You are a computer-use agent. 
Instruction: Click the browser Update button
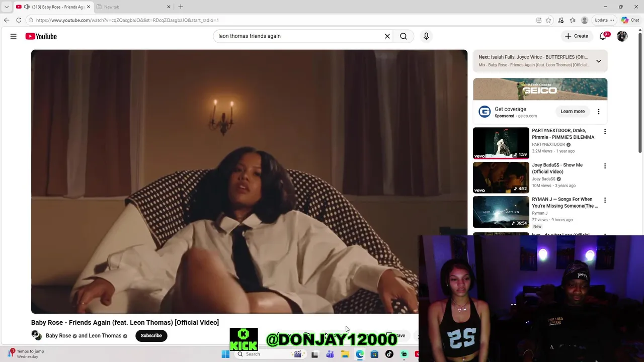coord(604,20)
